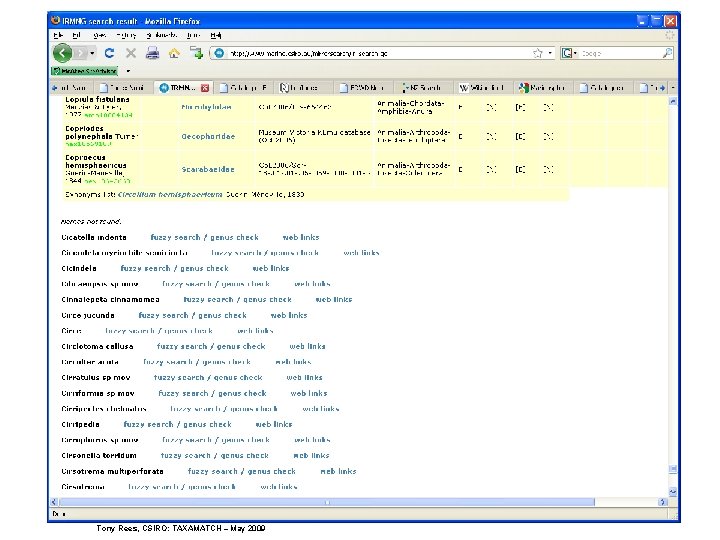
Task: Open the search engine selector dropdown
Action: point(569,53)
